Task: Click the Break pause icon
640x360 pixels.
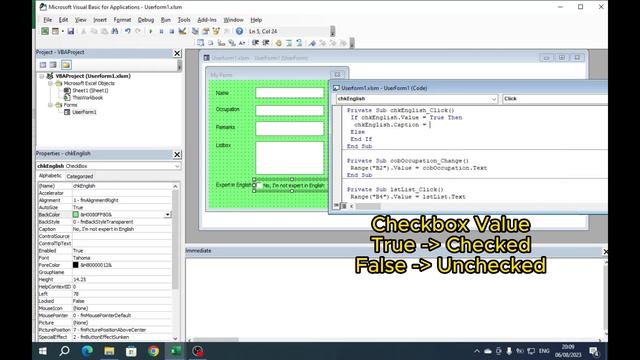Action: point(161,31)
